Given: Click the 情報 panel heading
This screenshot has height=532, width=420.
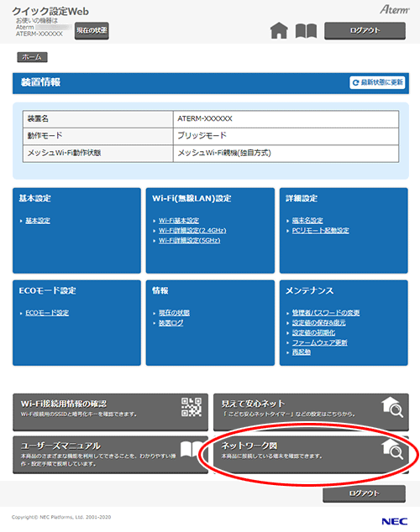Looking at the screenshot, I should [x=160, y=291].
